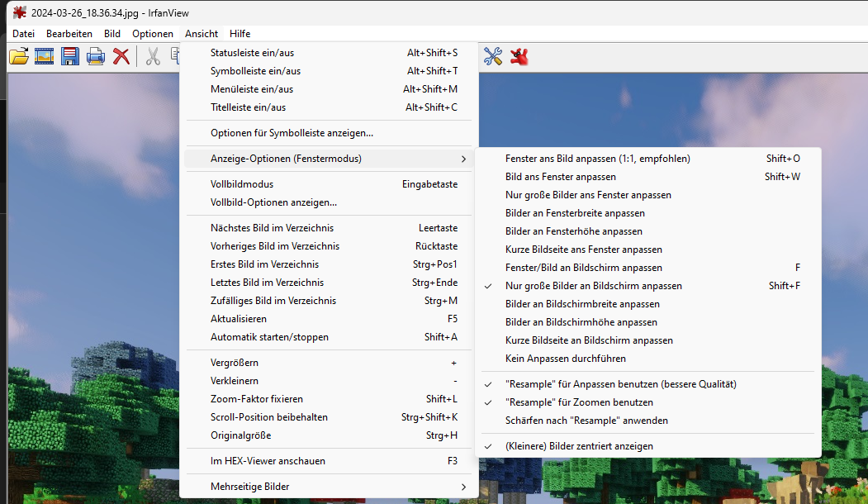The height and width of the screenshot is (504, 868).
Task: Open Optionen für Symbolleiste anzeigen...
Action: coord(329,133)
